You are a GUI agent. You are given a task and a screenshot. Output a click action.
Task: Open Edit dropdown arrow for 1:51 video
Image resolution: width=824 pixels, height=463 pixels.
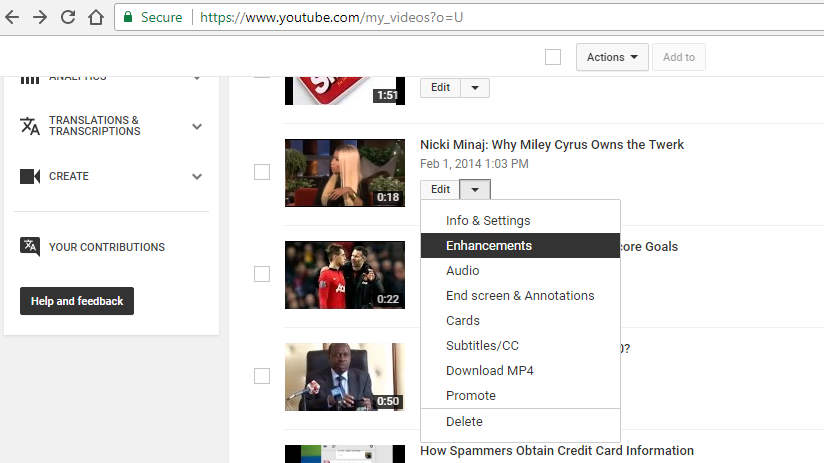point(475,88)
